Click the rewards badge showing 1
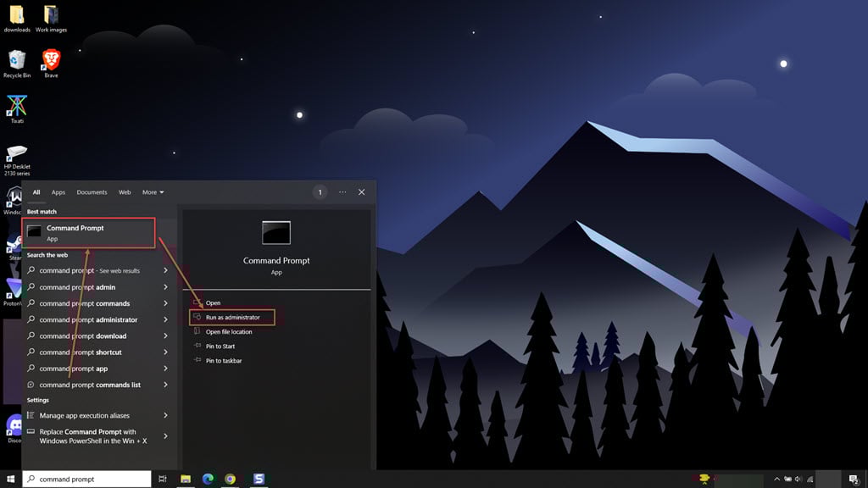Viewport: 868px width, 488px height. [x=320, y=192]
